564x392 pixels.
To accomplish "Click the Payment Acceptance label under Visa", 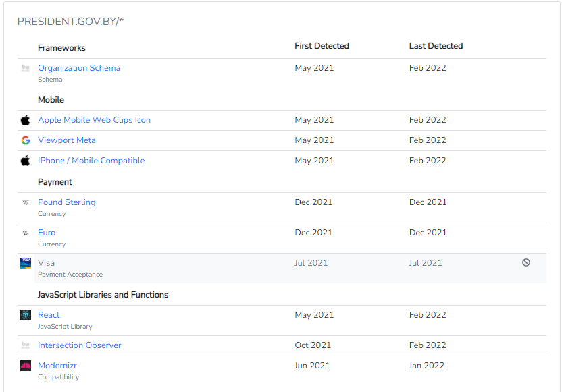I will pos(70,275).
